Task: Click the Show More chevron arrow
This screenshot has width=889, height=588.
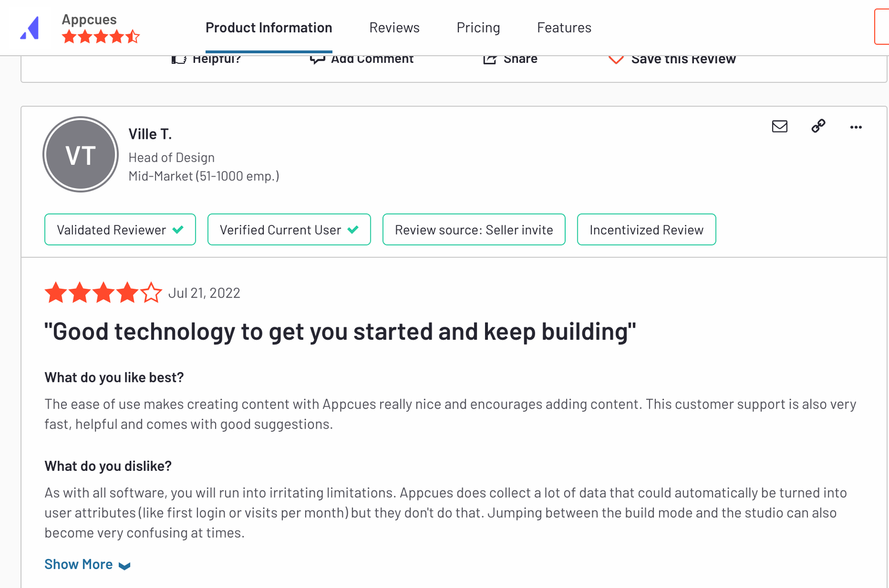Action: [124, 566]
